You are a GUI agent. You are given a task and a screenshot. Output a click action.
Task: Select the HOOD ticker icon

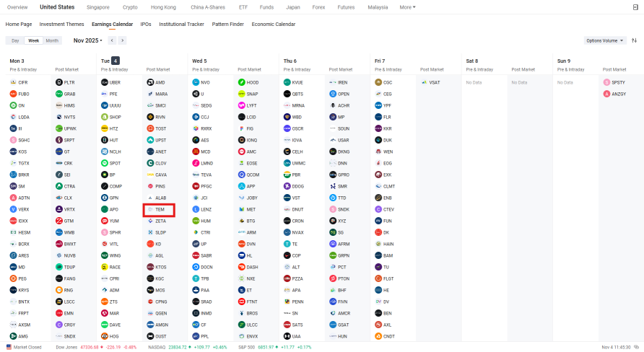(x=242, y=83)
